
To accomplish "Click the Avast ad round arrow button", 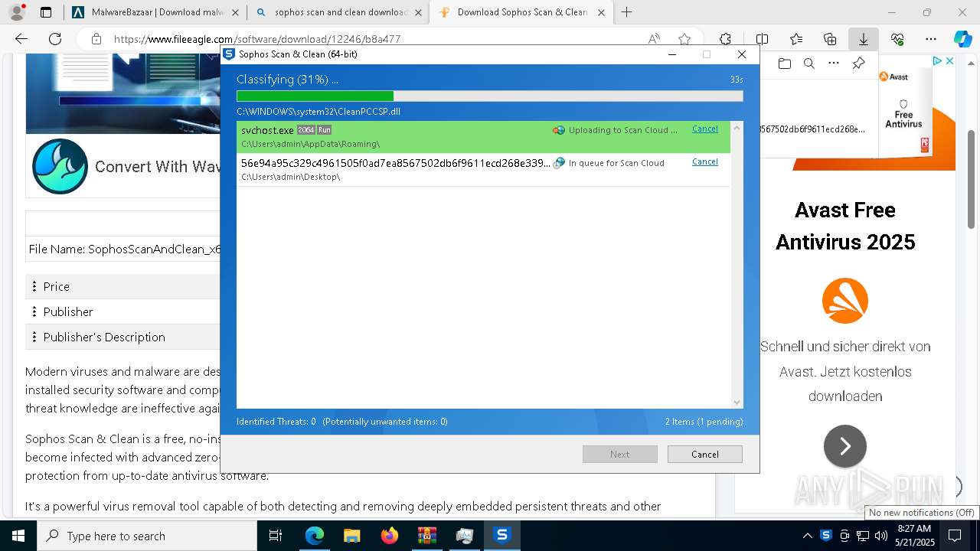I will 844,446.
